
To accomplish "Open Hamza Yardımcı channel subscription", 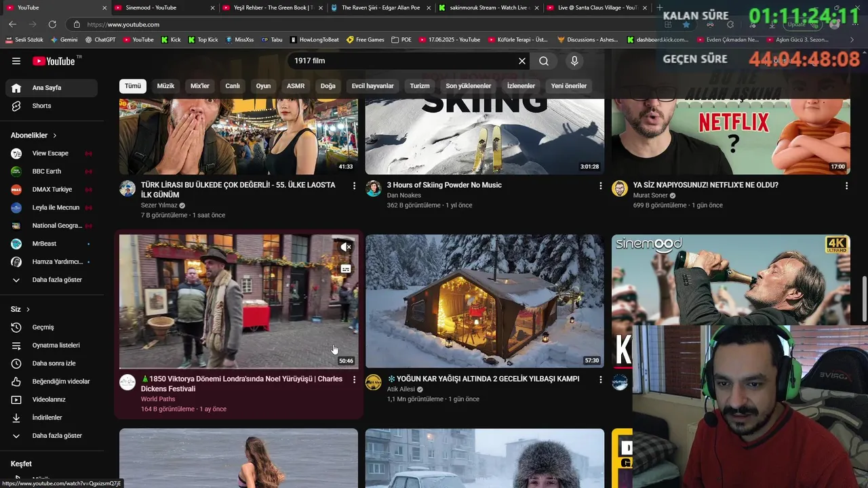I will click(52, 262).
